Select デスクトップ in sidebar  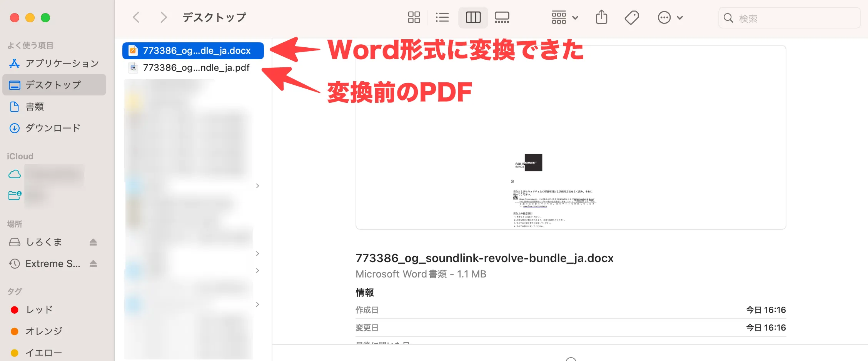point(54,85)
